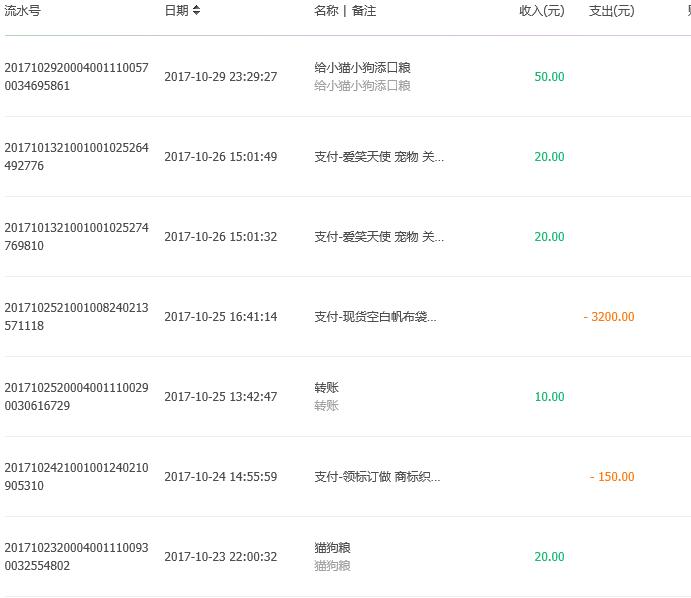This screenshot has height=598, width=691.
Task: Open the 支付-领标订做 商标织 transaction
Action: (x=377, y=476)
